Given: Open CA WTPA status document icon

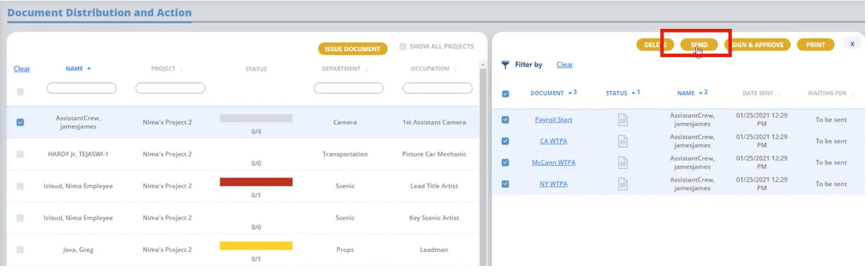Looking at the screenshot, I should point(622,141).
